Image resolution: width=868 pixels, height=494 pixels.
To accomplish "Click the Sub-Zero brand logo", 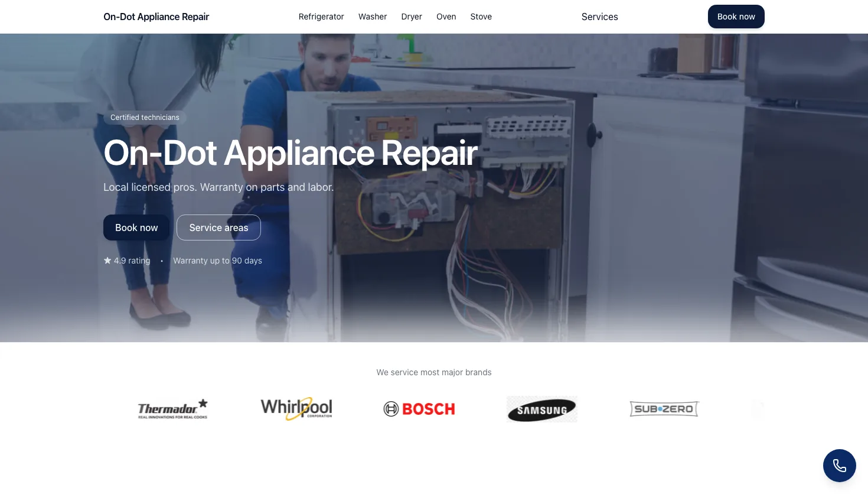I will (x=664, y=409).
